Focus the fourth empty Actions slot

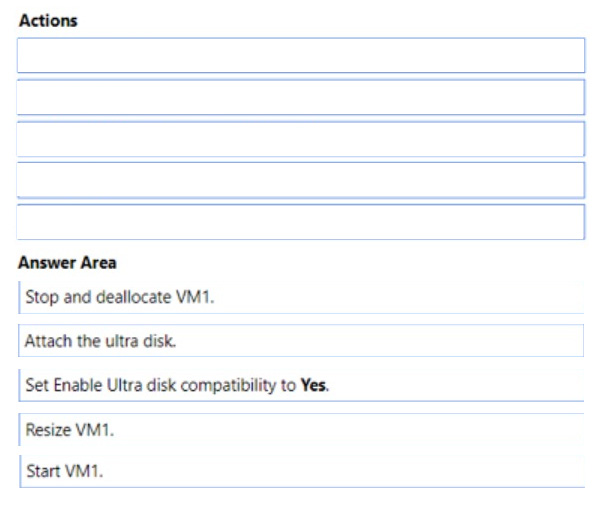(300, 180)
